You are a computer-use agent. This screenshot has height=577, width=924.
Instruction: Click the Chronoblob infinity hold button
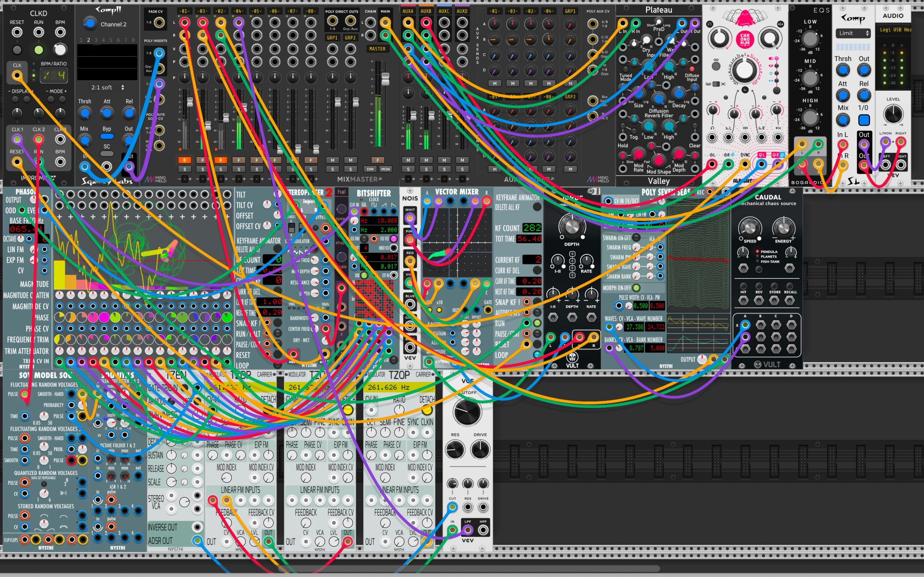[x=716, y=65]
